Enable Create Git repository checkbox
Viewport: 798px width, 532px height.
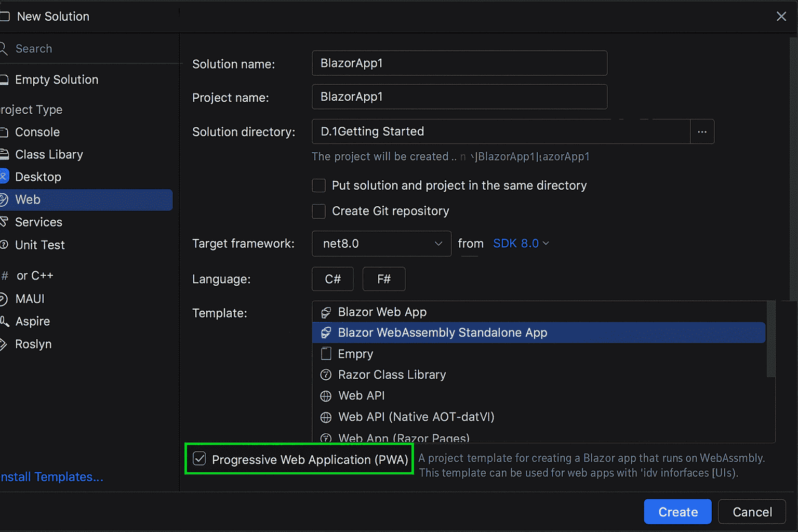[x=318, y=211]
